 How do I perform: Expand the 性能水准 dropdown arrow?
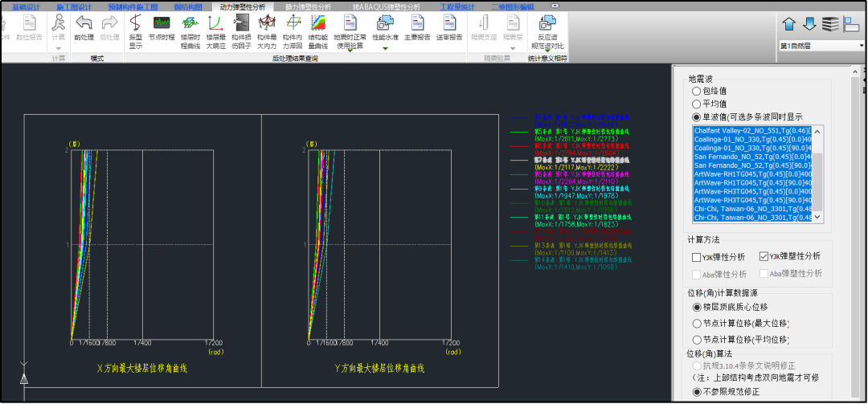coord(385,49)
